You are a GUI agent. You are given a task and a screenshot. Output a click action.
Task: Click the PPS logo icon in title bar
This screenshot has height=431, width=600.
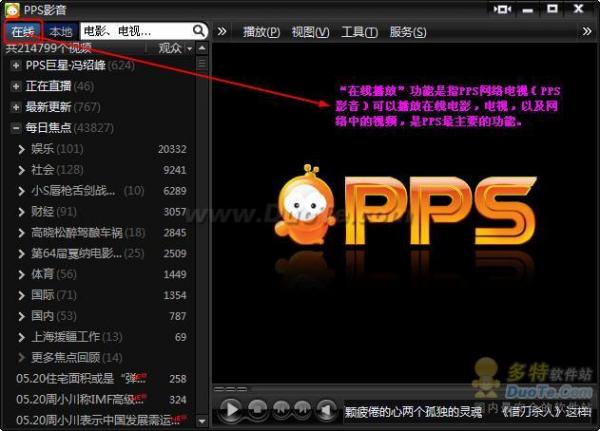tap(12, 10)
